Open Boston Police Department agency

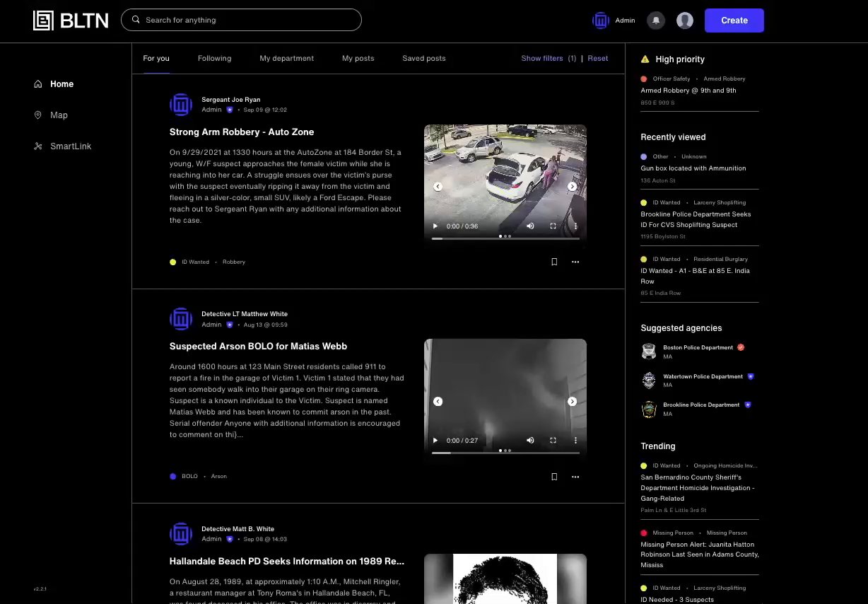tap(698, 348)
